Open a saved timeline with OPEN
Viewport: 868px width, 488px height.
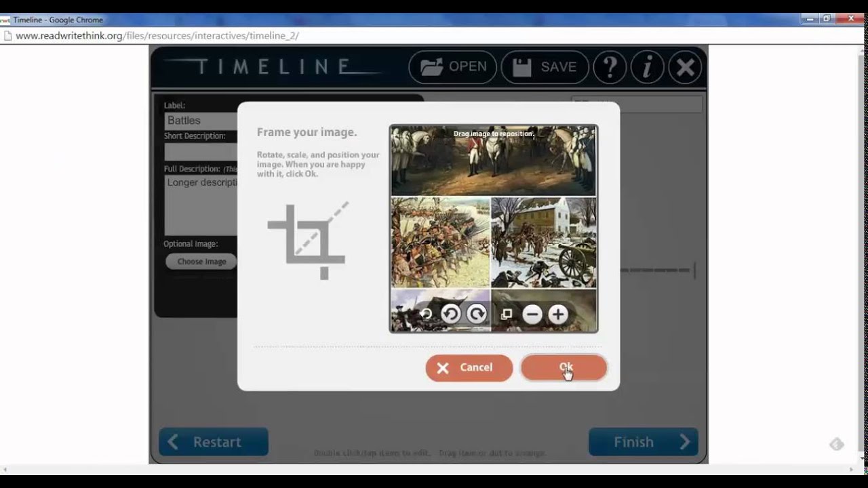(x=453, y=67)
